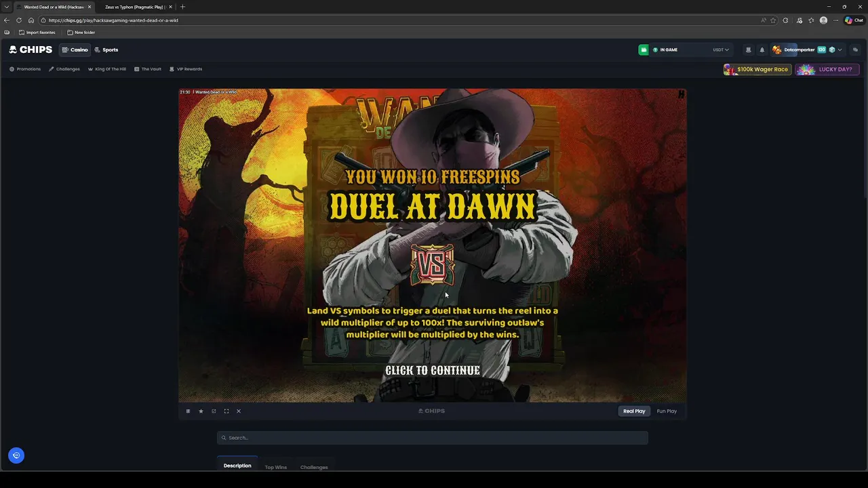Screen dimensions: 868x488
Task: Open browser favorites list icon
Action: (x=811, y=20)
